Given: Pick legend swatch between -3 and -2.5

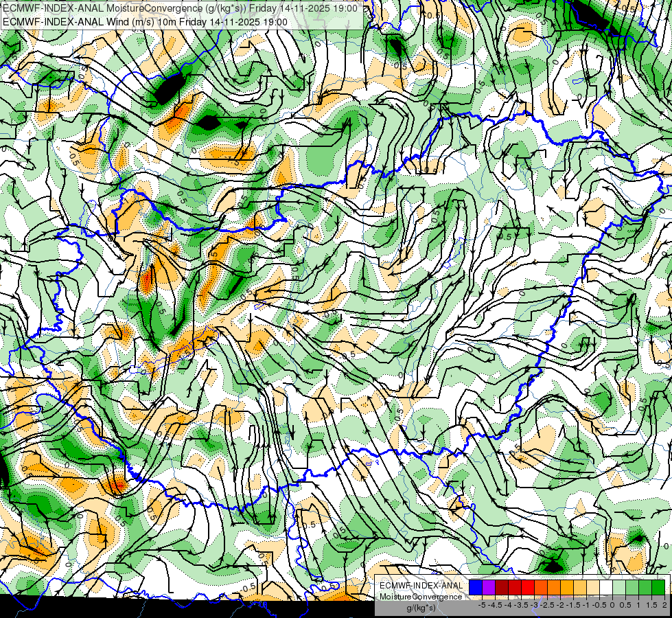Looking at the screenshot, I should (x=541, y=587).
